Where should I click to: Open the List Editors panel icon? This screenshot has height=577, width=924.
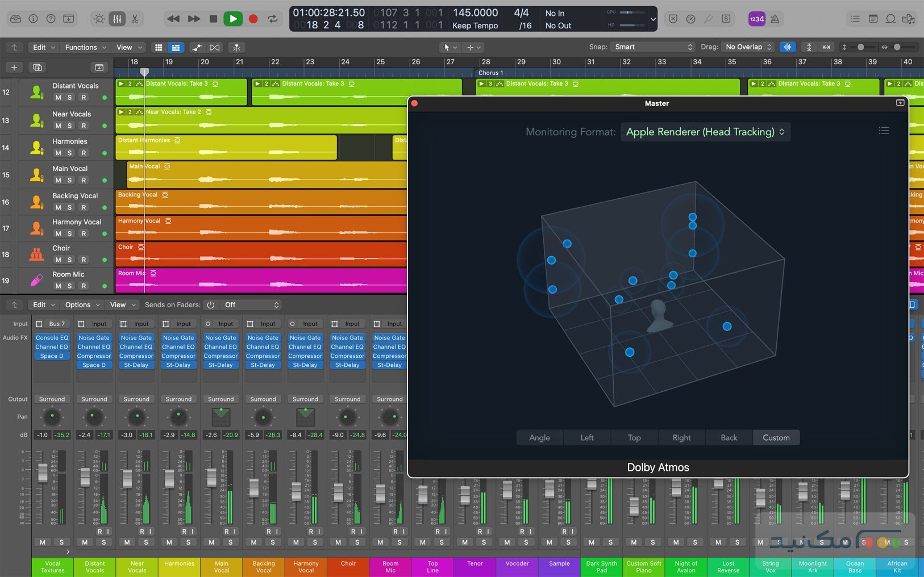[x=856, y=19]
